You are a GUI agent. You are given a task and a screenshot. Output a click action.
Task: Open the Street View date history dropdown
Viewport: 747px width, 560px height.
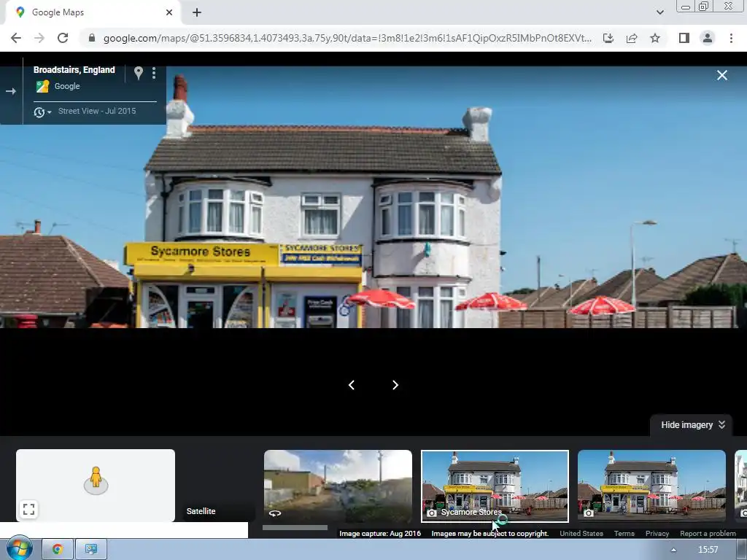[x=42, y=112]
